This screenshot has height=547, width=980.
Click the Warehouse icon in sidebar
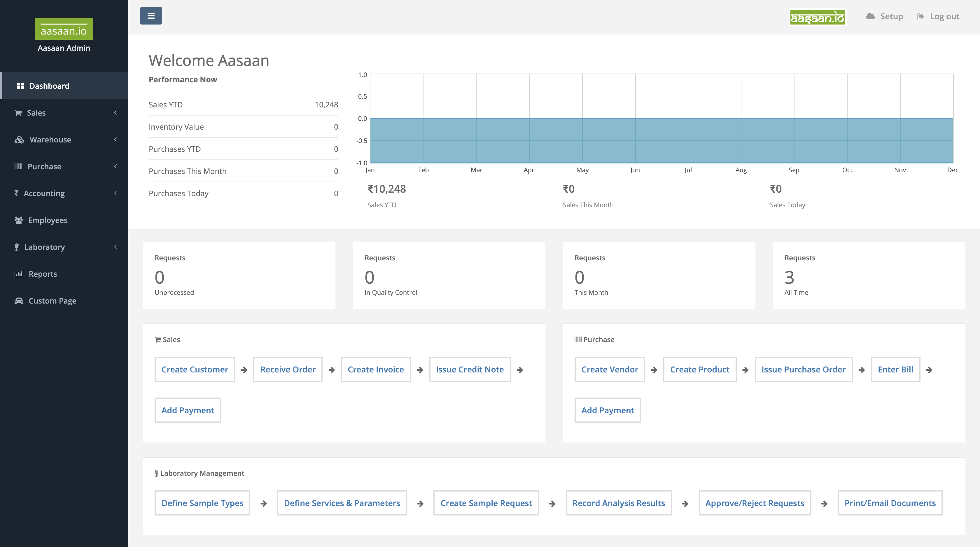pos(18,139)
